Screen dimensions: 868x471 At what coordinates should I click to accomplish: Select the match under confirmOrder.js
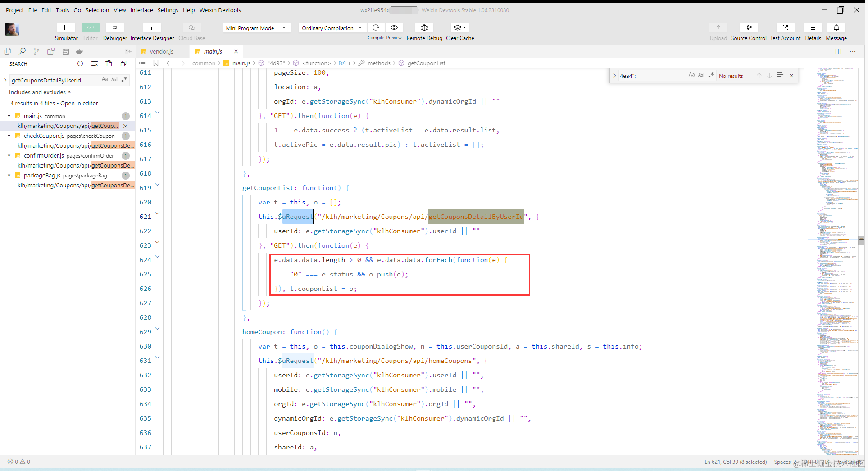pos(76,165)
